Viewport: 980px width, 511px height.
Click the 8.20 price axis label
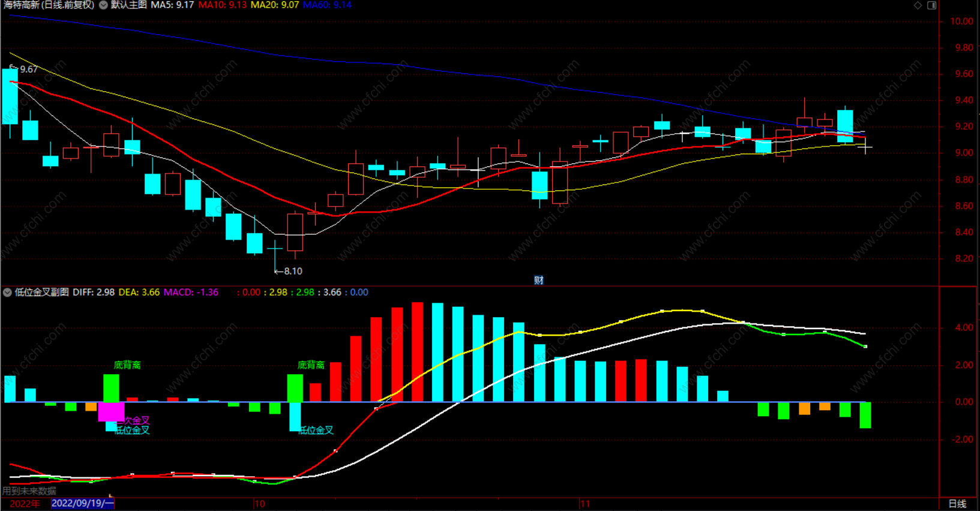[x=964, y=259]
